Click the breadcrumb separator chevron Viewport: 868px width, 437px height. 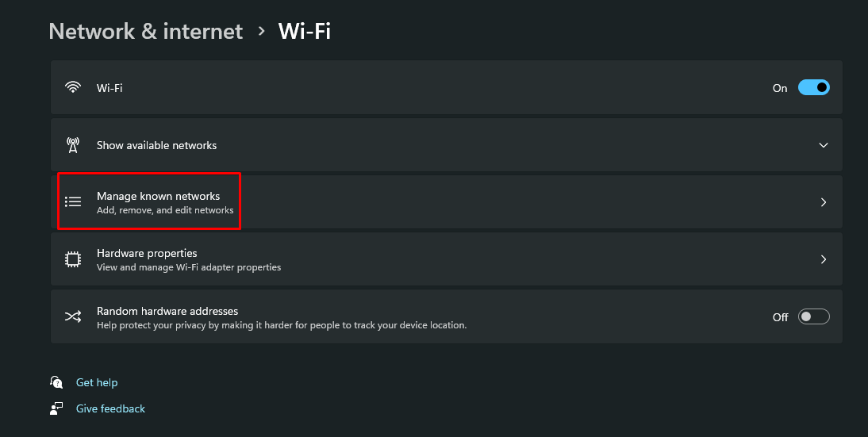[x=261, y=32]
